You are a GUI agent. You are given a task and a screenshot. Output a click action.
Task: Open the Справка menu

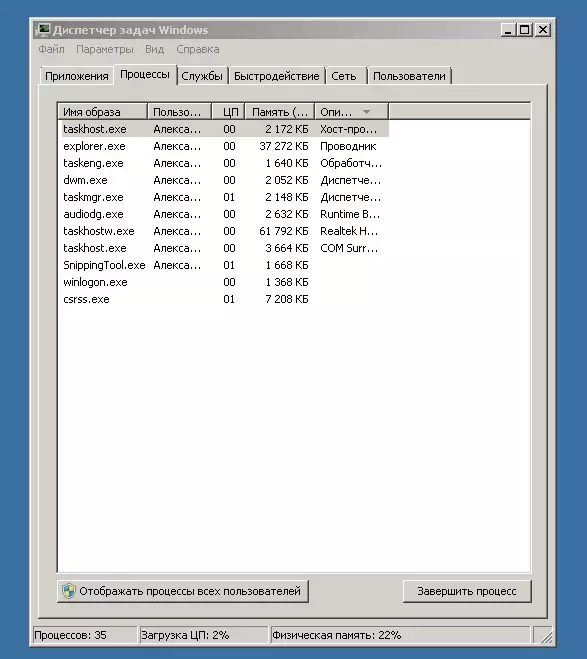tap(197, 49)
